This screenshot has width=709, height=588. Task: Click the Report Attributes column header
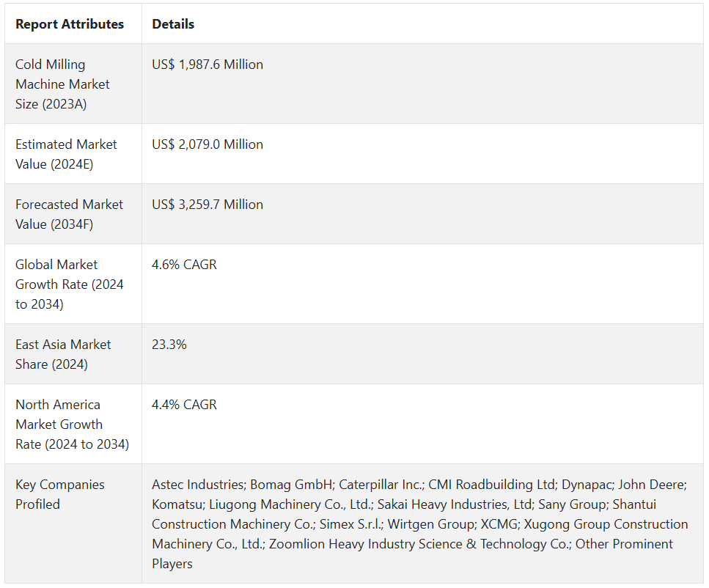click(70, 24)
